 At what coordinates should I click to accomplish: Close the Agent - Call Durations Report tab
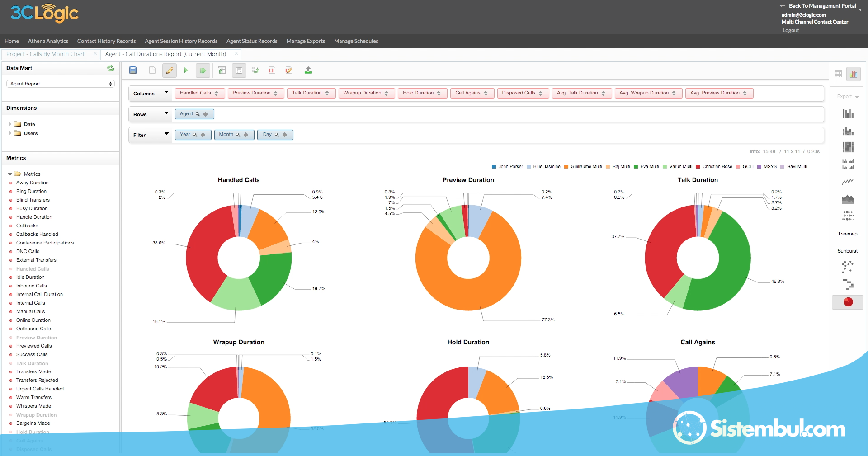click(x=236, y=54)
